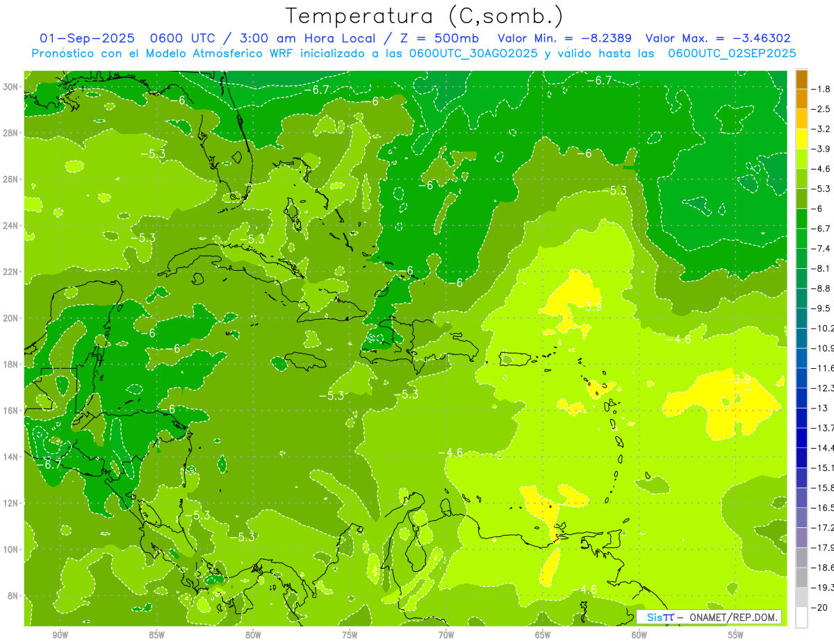The image size is (834, 644).
Task: Click the '28N' latitude label
Action: tap(10, 133)
